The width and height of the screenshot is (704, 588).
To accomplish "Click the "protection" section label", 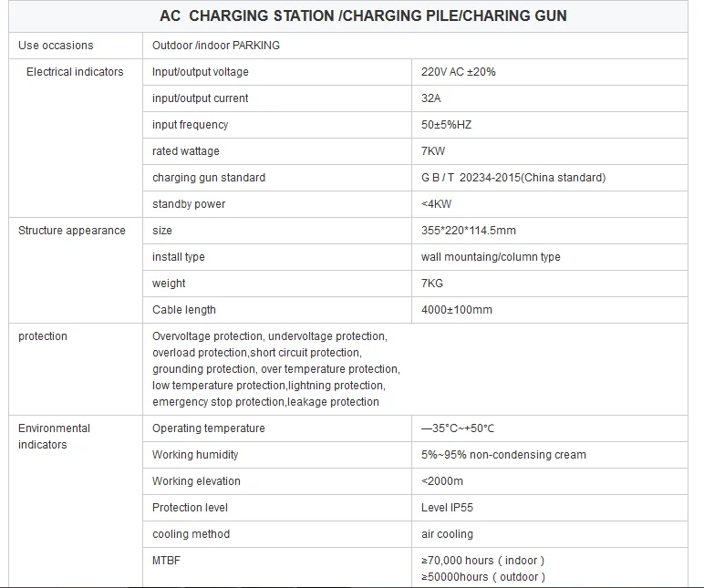I will pyautogui.click(x=43, y=336).
